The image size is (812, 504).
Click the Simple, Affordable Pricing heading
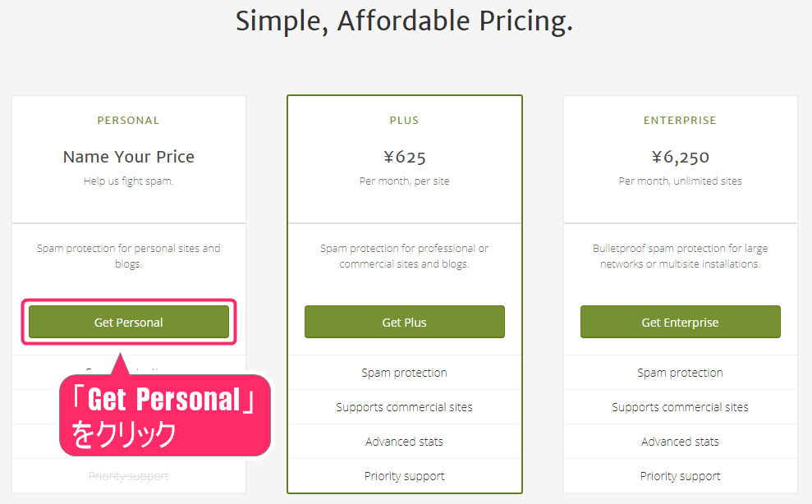pyautogui.click(x=404, y=21)
